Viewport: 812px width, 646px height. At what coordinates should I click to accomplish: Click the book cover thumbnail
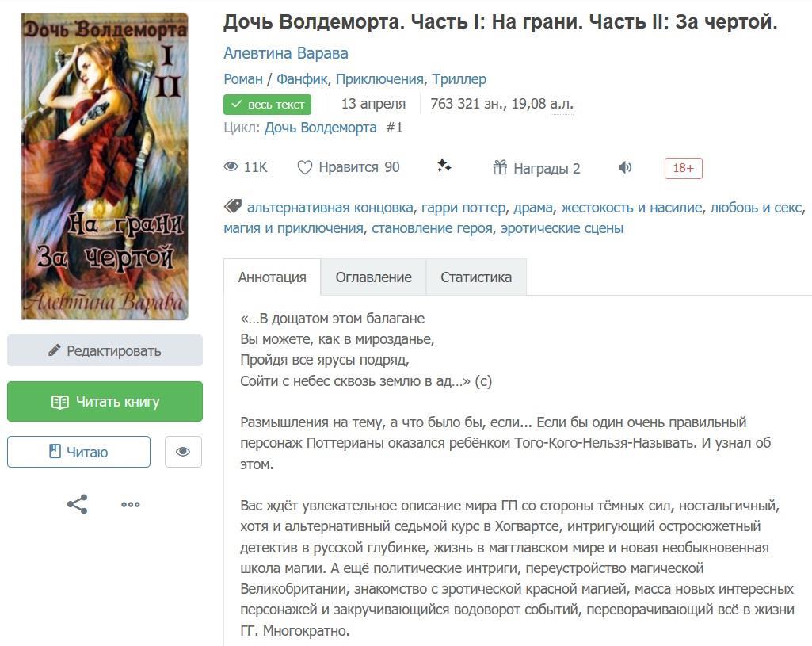point(105,166)
